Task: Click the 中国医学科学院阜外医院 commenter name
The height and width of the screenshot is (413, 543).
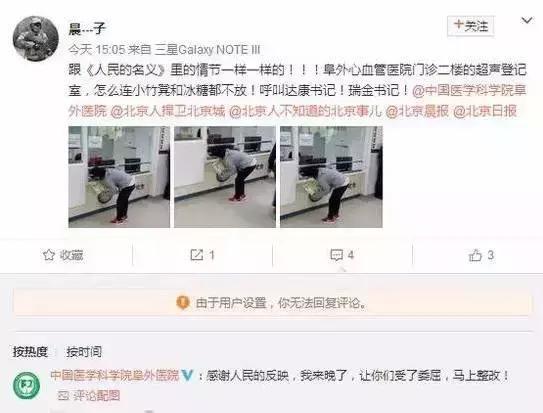Action: coord(115,375)
